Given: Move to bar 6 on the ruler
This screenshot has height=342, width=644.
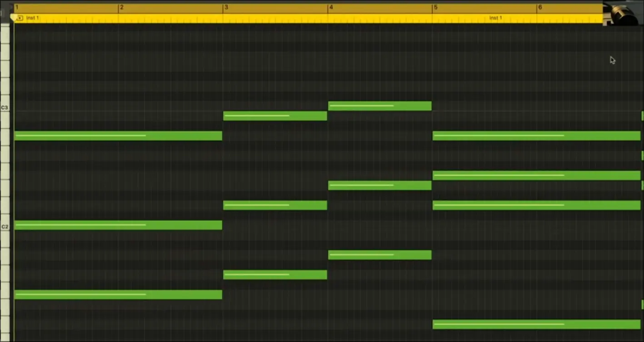Looking at the screenshot, I should [540, 7].
